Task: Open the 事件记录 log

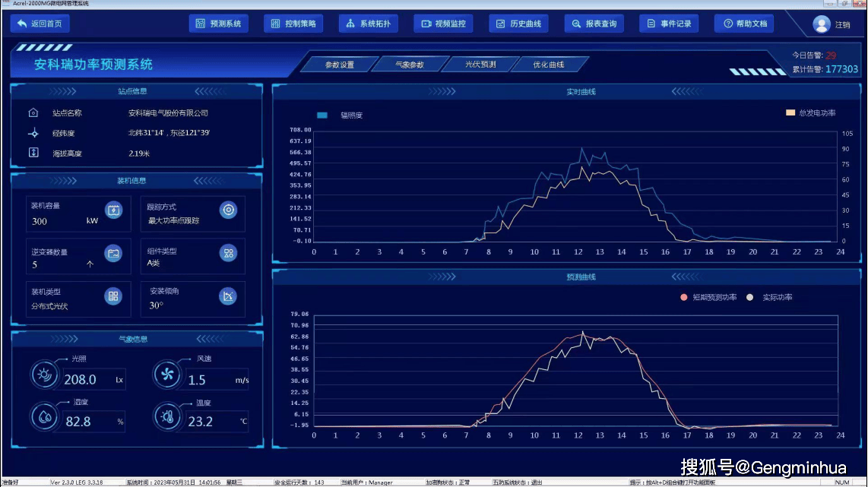Action: (x=669, y=24)
